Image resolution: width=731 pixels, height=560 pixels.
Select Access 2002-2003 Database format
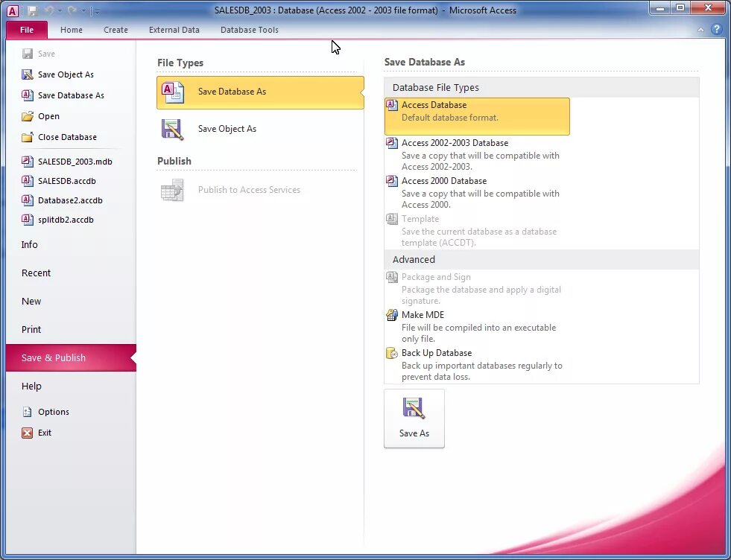tap(477, 154)
